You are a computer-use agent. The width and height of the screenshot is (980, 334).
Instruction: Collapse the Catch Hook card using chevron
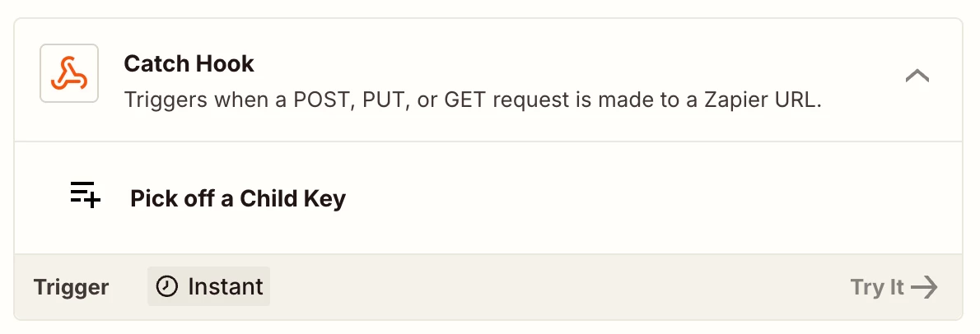pyautogui.click(x=917, y=77)
